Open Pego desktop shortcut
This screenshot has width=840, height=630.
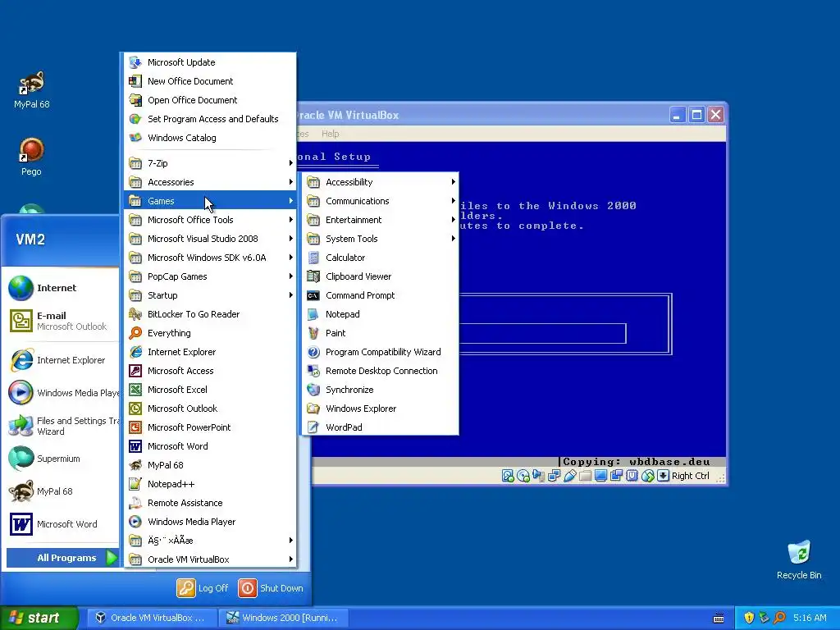click(x=31, y=157)
